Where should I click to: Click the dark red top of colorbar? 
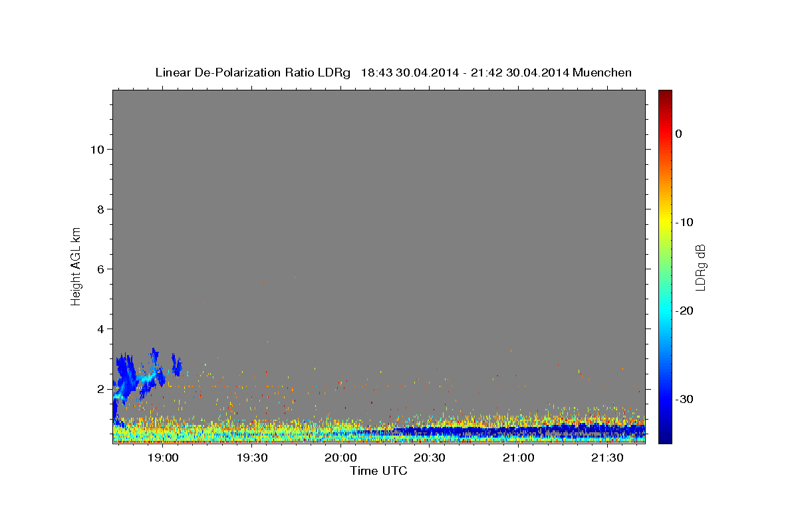pyautogui.click(x=665, y=96)
